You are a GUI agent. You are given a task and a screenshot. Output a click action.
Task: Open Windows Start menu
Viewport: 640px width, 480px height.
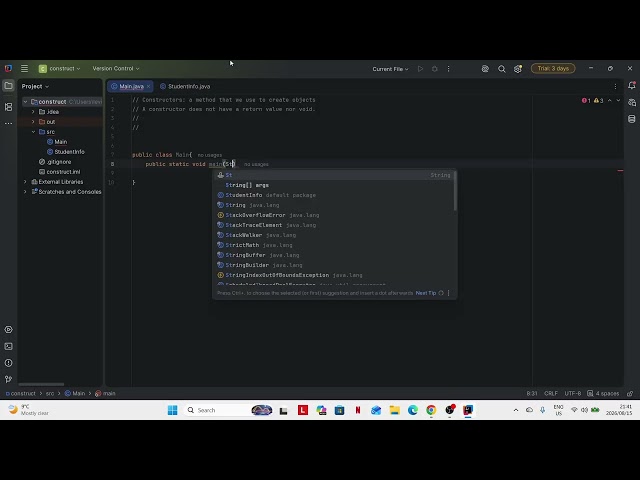173,410
